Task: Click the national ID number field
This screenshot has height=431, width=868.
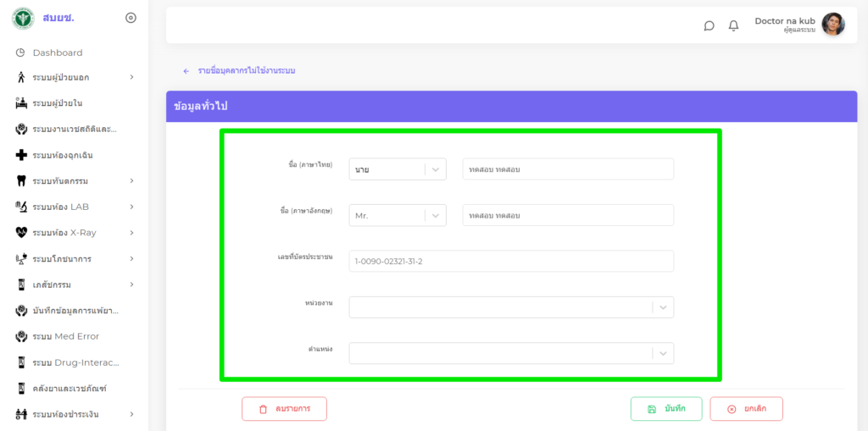Action: pyautogui.click(x=511, y=261)
